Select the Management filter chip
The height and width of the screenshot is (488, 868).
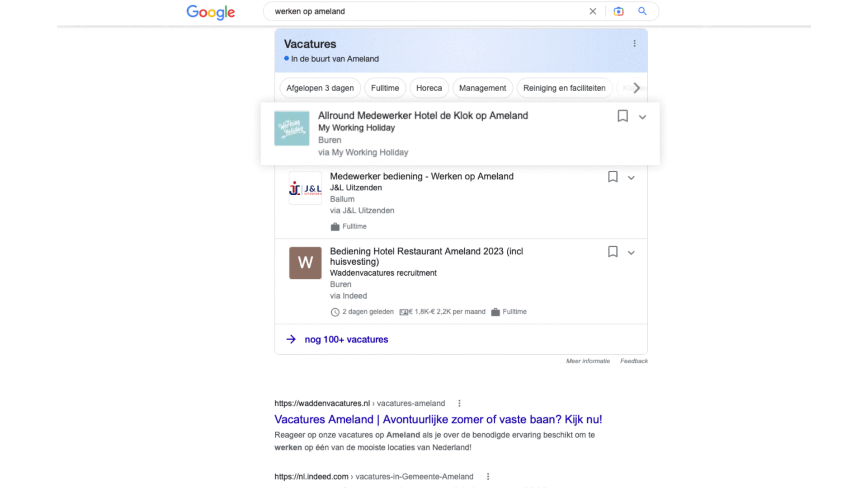[x=482, y=88]
